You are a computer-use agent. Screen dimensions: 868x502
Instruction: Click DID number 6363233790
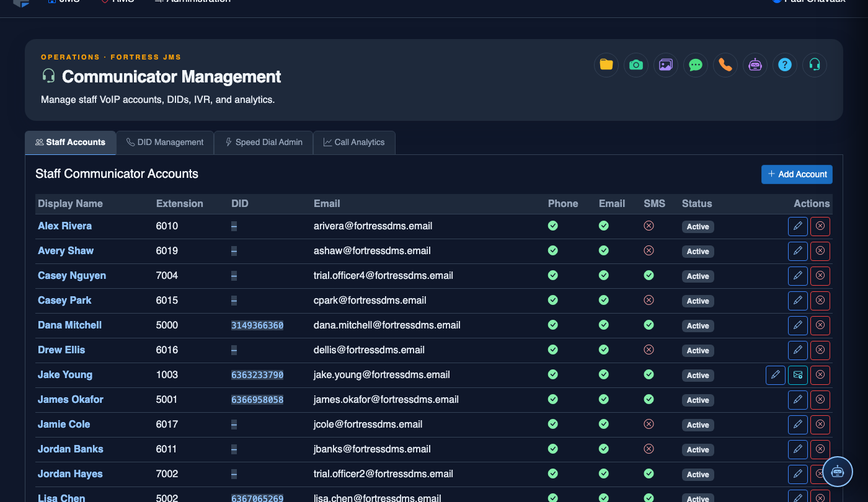coord(257,375)
